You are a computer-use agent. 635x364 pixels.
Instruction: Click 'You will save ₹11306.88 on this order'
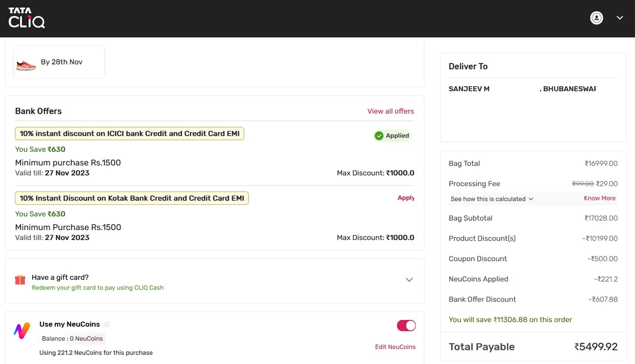click(x=510, y=320)
